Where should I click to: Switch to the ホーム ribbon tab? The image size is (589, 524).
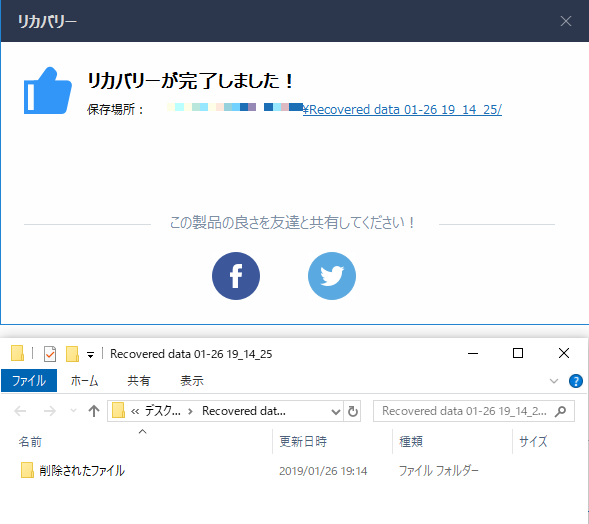point(85,381)
